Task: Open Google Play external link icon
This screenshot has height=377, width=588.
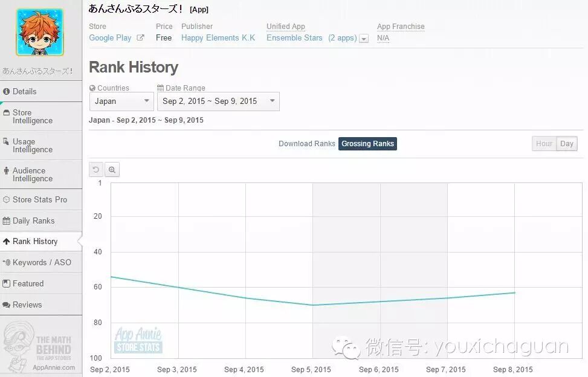Action: (x=140, y=37)
